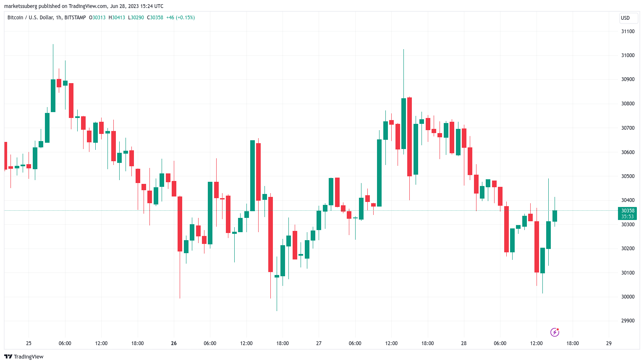Click the TradingView logo icon
This screenshot has width=644, height=364.
[8, 356]
